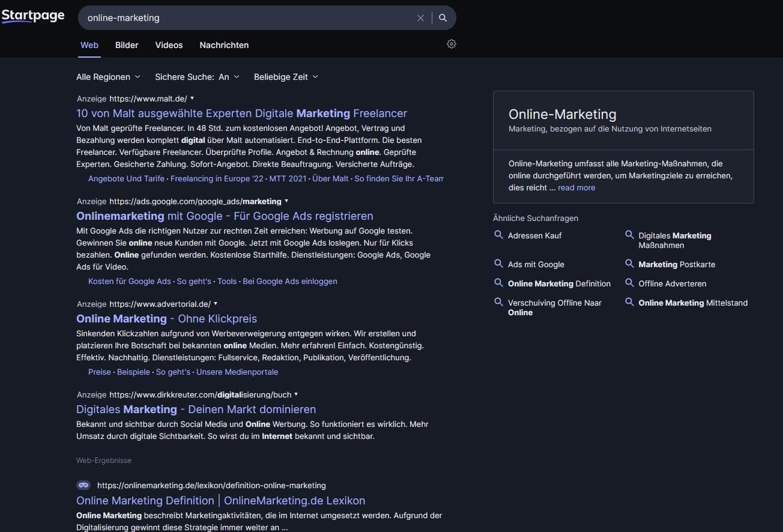Image resolution: width=783 pixels, height=532 pixels.
Task: Open Anonymous View mask icon for onlinemarketing.de
Action: click(x=83, y=485)
